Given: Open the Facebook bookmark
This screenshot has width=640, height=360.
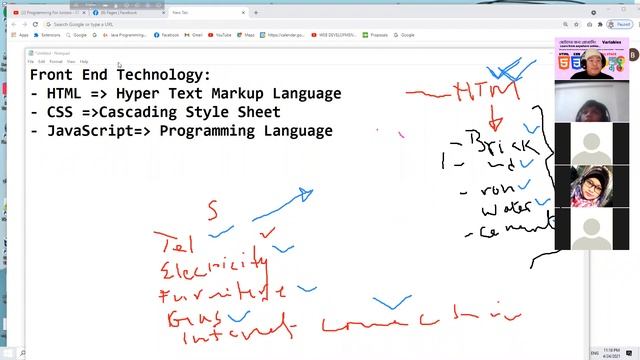Looking at the screenshot, I should point(167,35).
